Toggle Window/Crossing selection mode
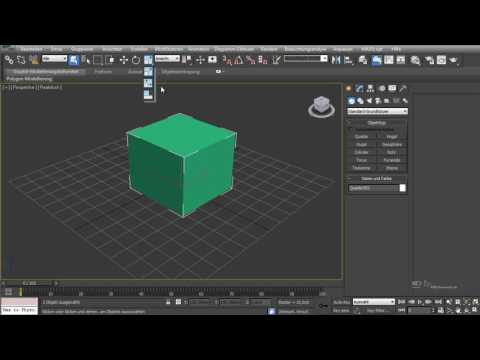Screen dimensions: 480x360 (x=110, y=60)
